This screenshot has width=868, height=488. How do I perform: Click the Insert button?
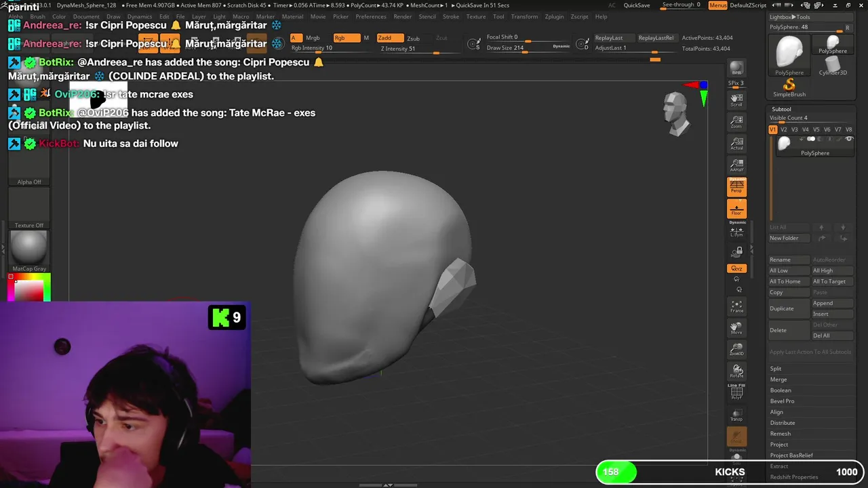click(832, 314)
